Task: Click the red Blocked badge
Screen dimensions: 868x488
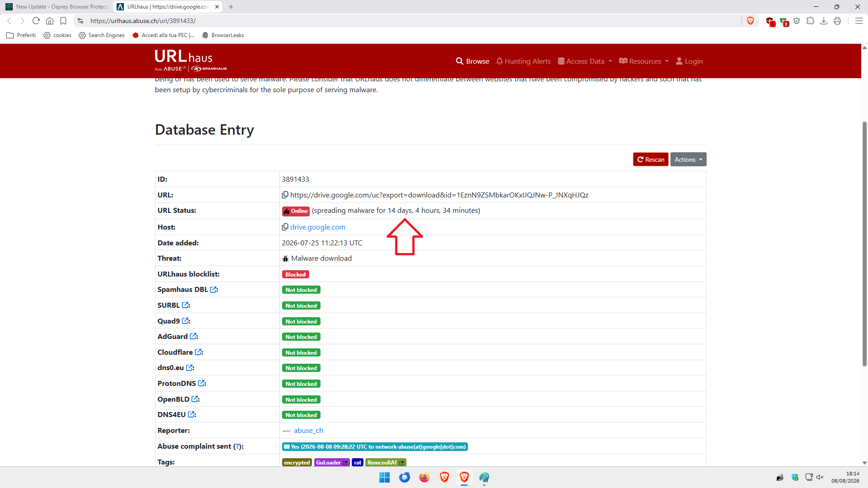Action: pyautogui.click(x=296, y=274)
